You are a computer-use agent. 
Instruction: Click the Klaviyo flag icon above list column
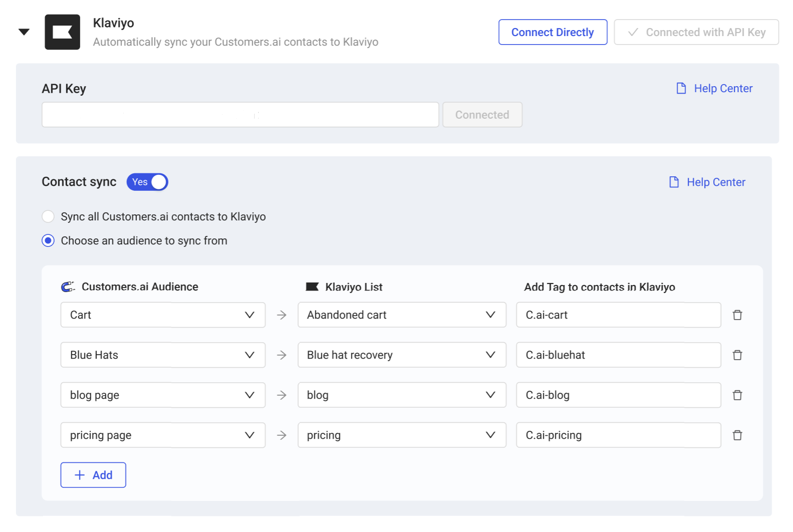(x=312, y=287)
